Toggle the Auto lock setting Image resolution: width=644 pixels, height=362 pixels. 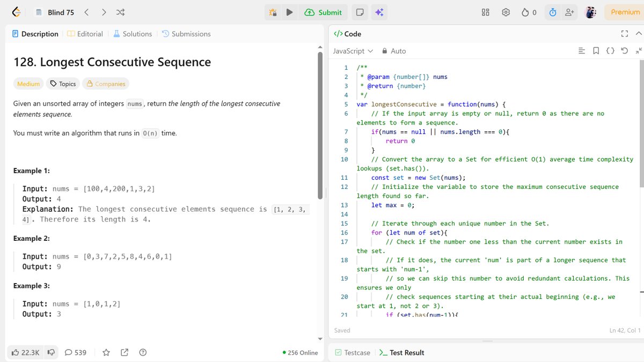pos(394,51)
